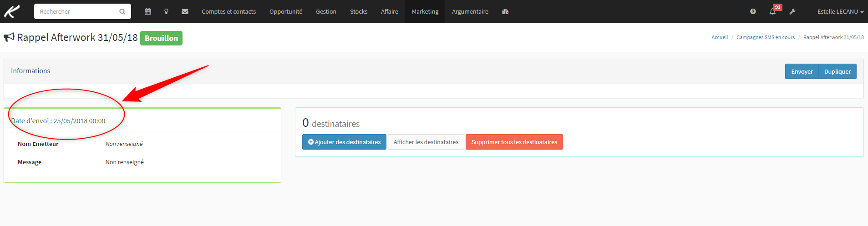Click the wrench settings icon

(792, 11)
